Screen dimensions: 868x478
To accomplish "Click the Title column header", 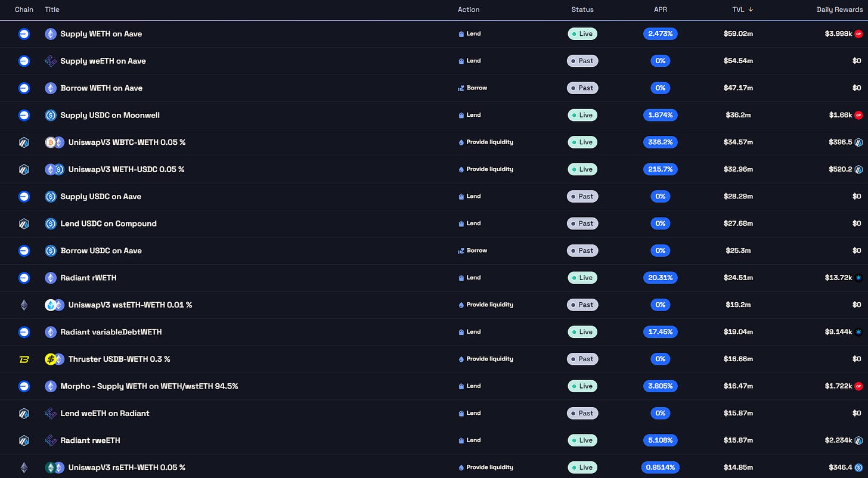I will (52, 10).
